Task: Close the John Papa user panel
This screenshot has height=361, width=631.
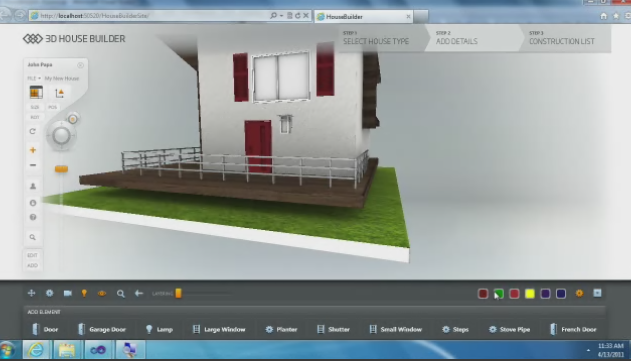Action: point(80,65)
